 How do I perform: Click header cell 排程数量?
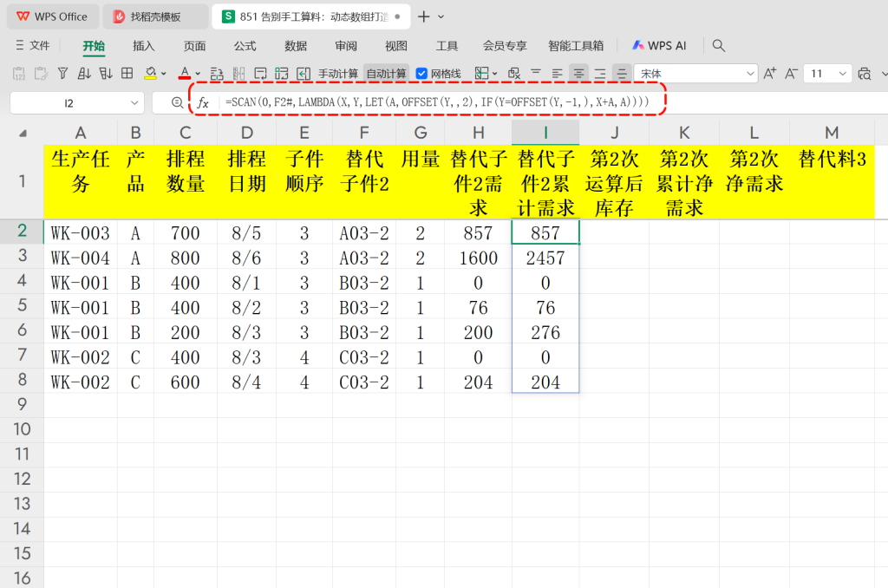[x=186, y=182]
